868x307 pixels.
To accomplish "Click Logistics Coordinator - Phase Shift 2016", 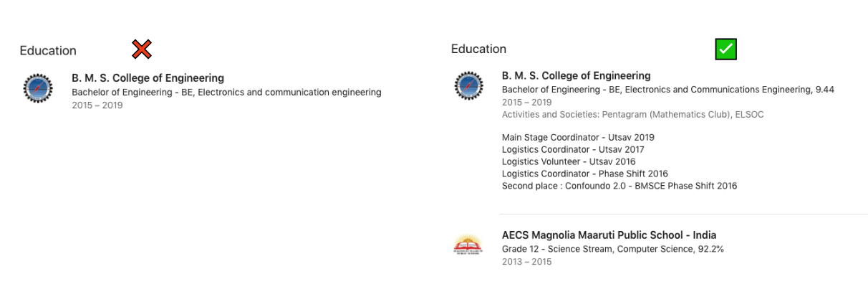I will coord(584,174).
